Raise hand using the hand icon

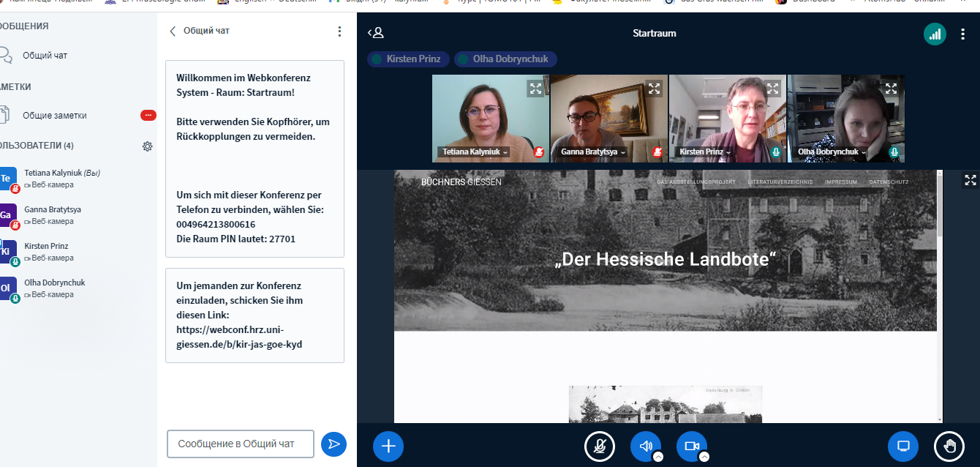(949, 446)
